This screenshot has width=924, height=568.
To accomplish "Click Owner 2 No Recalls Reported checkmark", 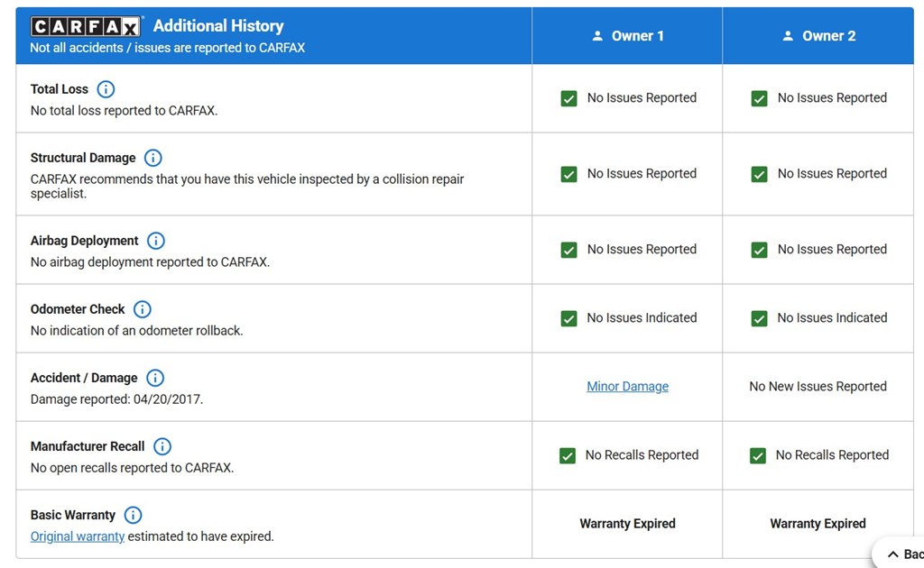I will point(758,455).
